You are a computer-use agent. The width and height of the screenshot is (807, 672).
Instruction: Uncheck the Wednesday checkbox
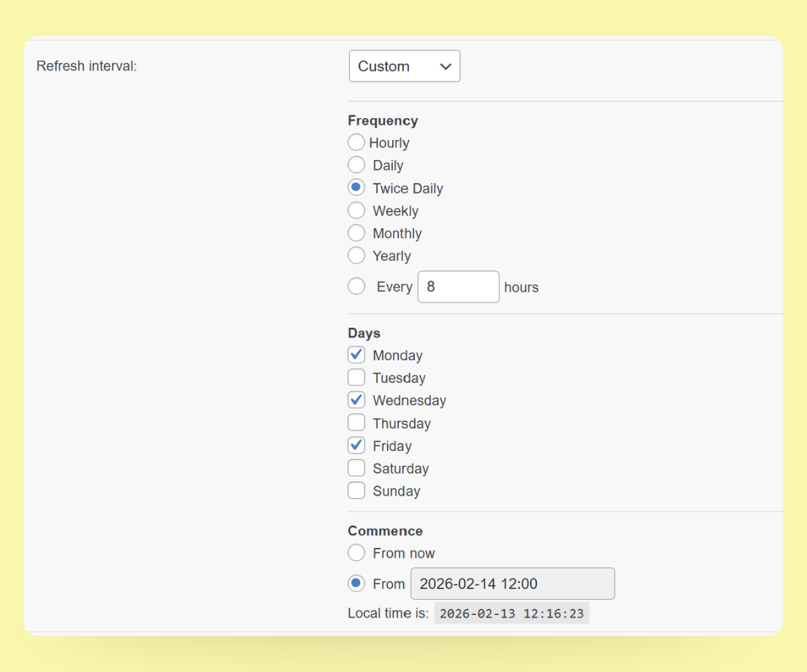tap(356, 399)
